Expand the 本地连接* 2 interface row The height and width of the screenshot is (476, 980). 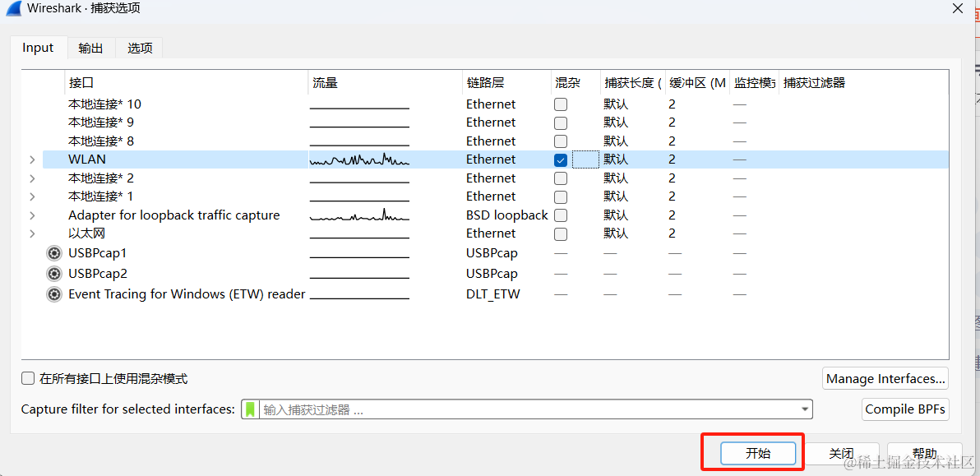tap(32, 178)
